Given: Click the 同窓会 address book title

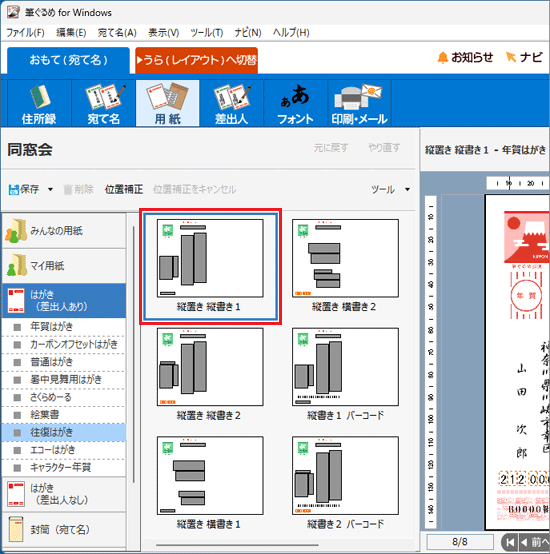Looking at the screenshot, I should coord(30,150).
